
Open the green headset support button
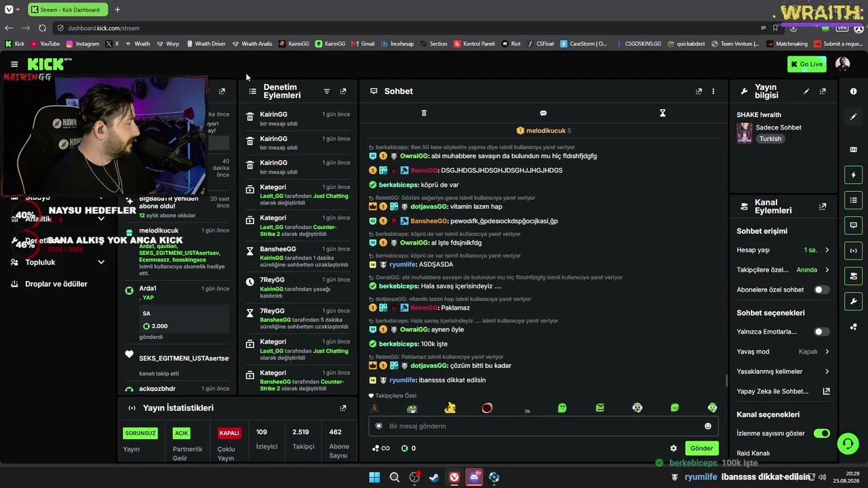pos(848,444)
